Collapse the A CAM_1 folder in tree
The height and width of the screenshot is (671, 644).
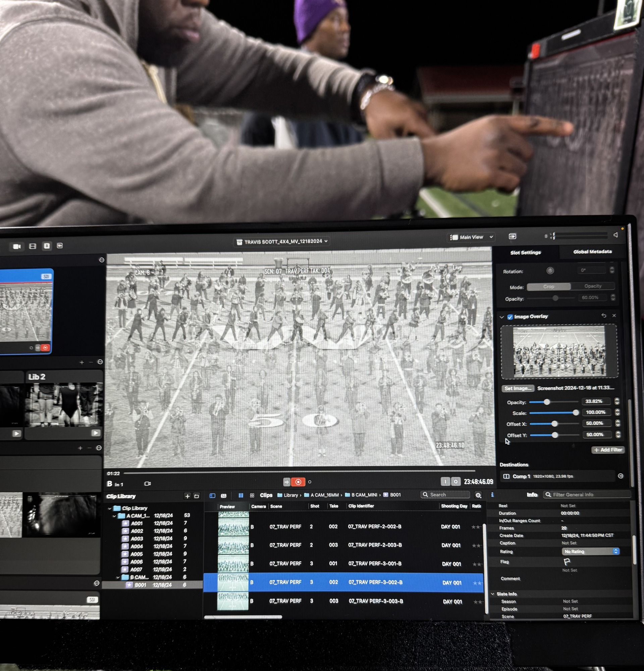click(114, 516)
